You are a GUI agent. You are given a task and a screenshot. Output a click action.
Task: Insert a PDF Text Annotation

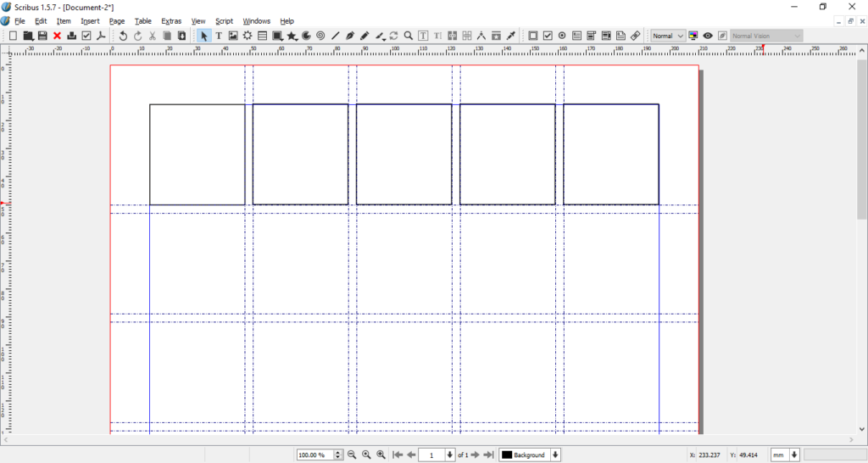(620, 36)
